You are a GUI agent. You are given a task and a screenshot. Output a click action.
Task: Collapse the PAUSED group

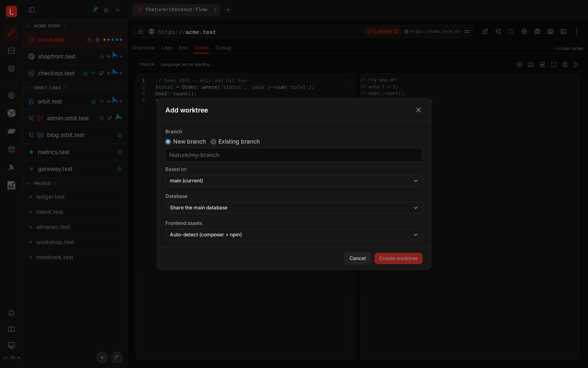tap(29, 183)
